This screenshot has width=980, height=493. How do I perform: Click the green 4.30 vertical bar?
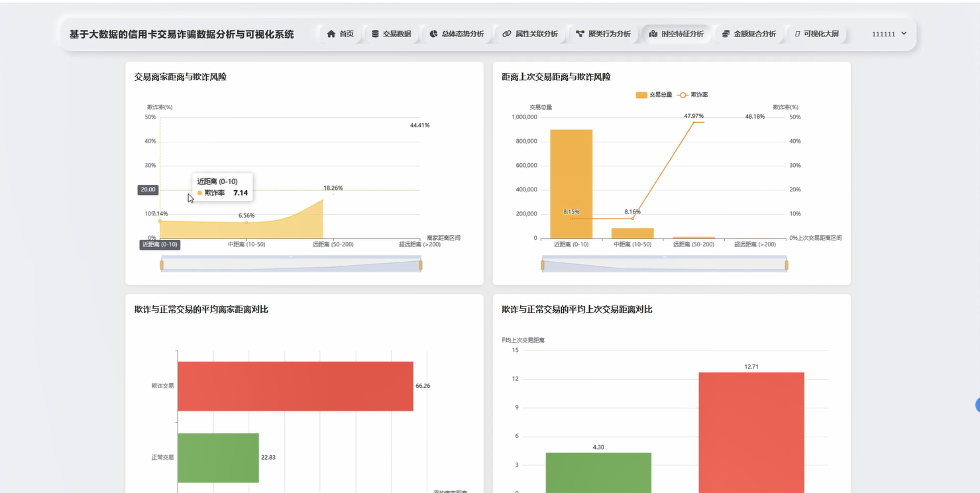598,473
